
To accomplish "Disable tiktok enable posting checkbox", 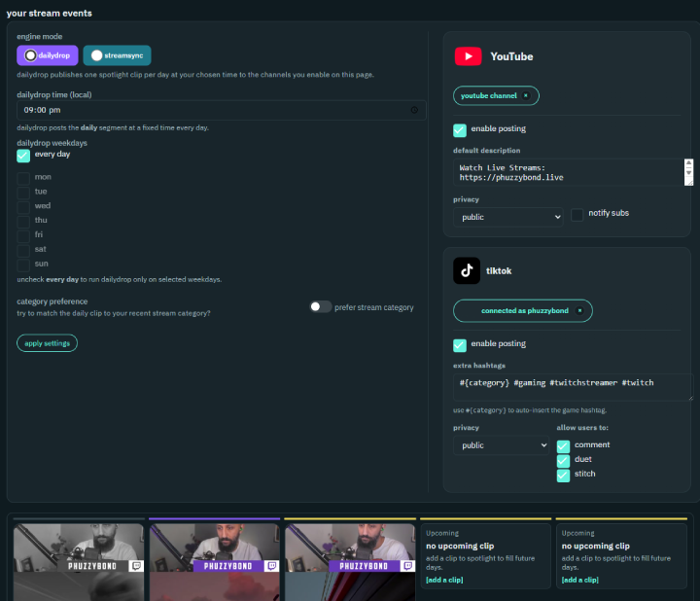I will tap(460, 345).
